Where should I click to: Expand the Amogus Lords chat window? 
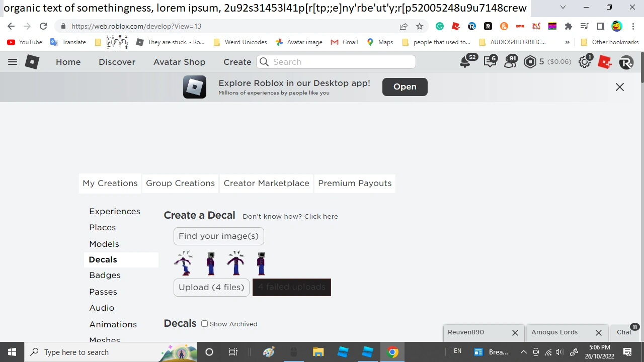pyautogui.click(x=554, y=332)
